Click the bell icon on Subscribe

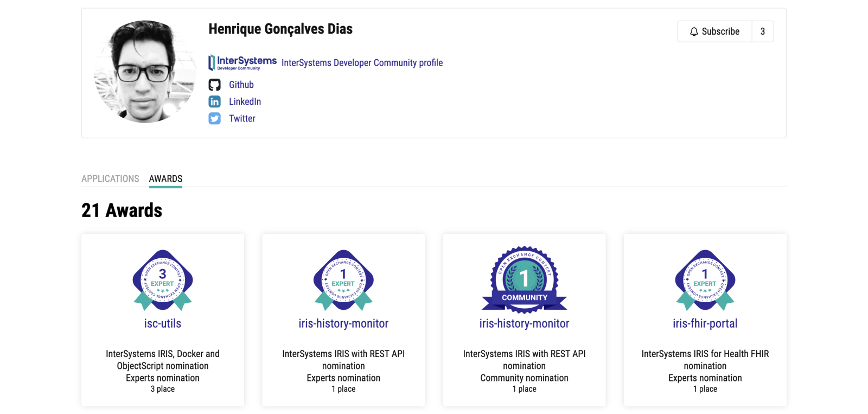pos(694,31)
